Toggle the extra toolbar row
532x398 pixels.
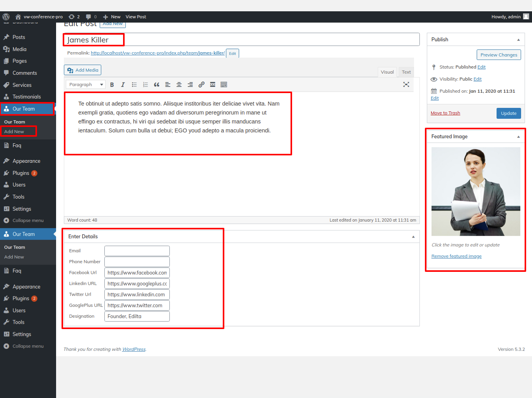(224, 85)
